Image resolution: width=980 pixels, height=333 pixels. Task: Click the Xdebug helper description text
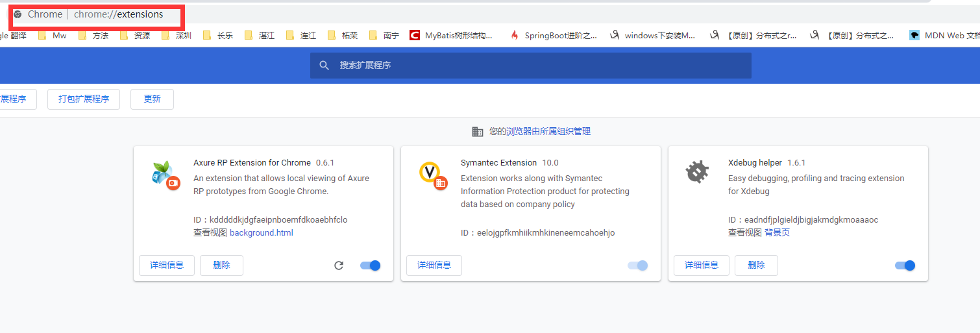click(816, 185)
